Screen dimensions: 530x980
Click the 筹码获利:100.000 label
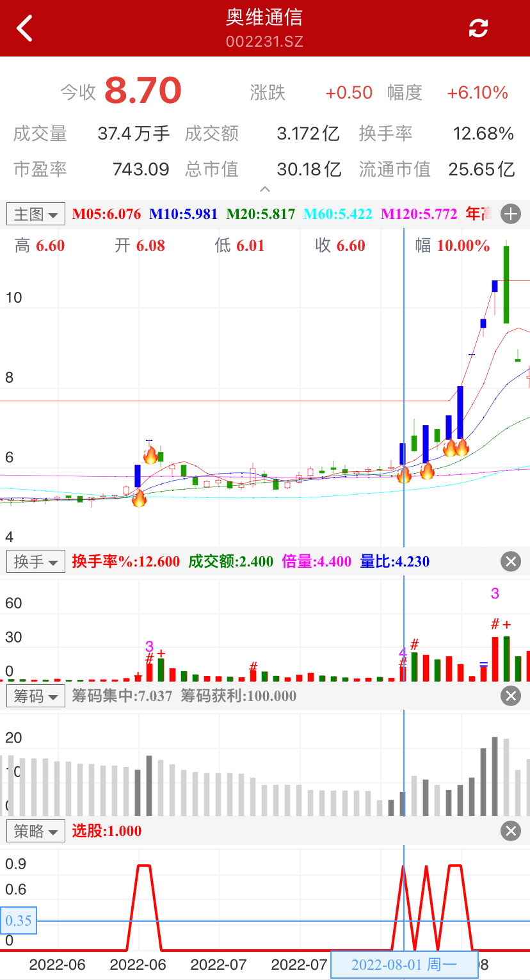tap(239, 696)
